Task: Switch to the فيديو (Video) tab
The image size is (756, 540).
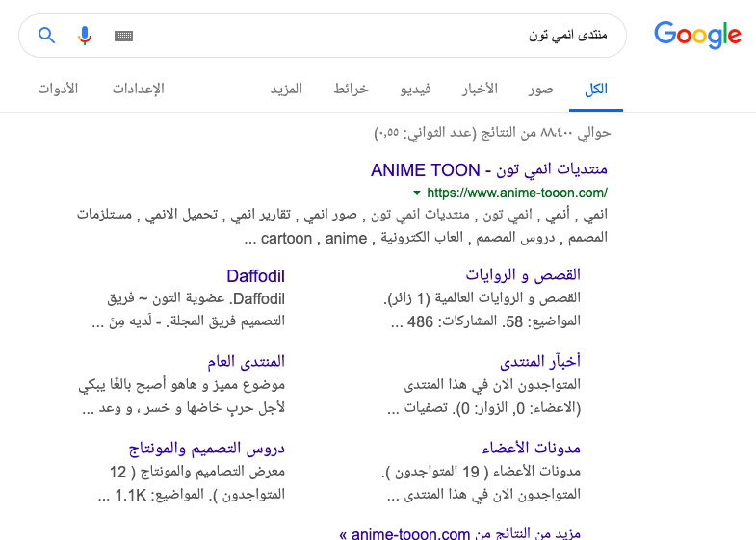Action: pos(416,89)
